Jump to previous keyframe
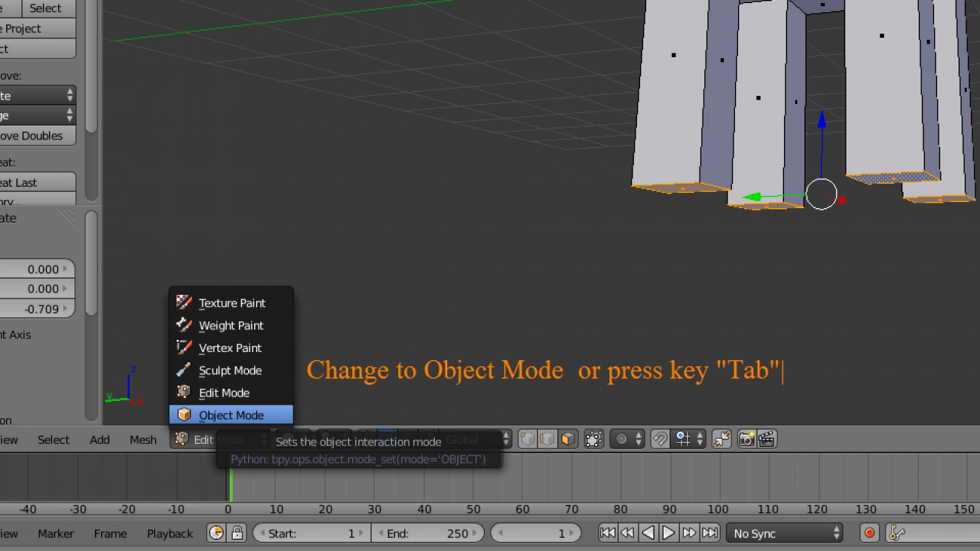Image resolution: width=980 pixels, height=551 pixels. (628, 533)
